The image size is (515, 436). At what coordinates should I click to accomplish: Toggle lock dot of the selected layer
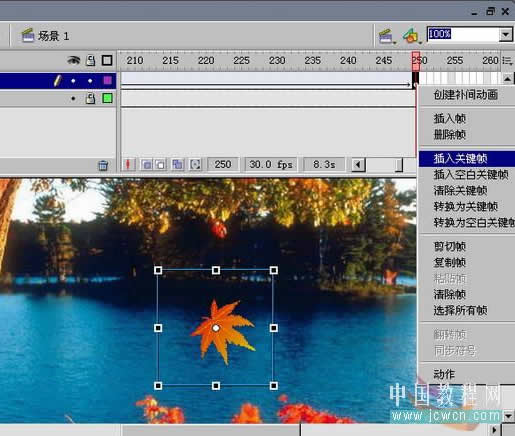[90, 81]
